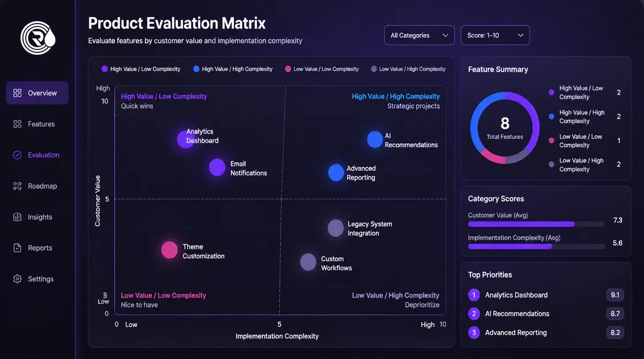Image resolution: width=644 pixels, height=359 pixels.
Task: Open Advanced Reporting in Top Priorities
Action: [516, 333]
